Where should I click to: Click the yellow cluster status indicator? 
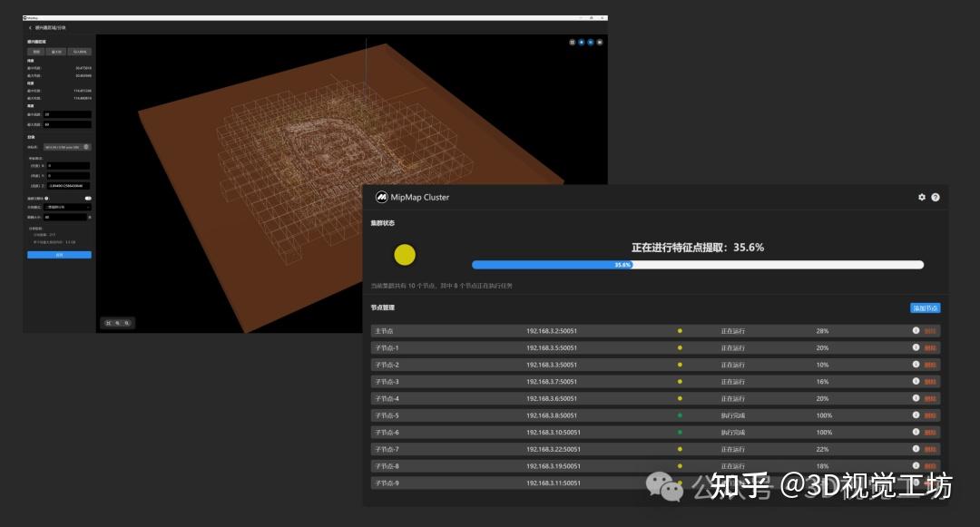405,255
